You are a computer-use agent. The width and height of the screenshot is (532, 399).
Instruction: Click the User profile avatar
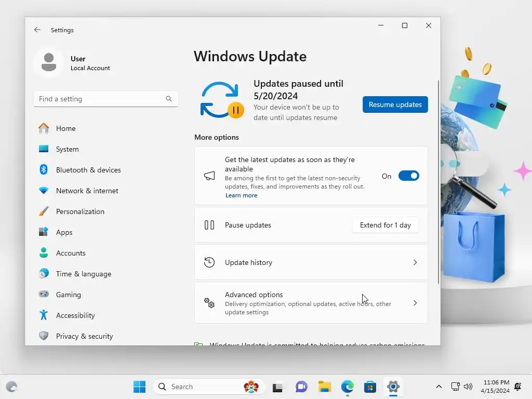(49, 62)
